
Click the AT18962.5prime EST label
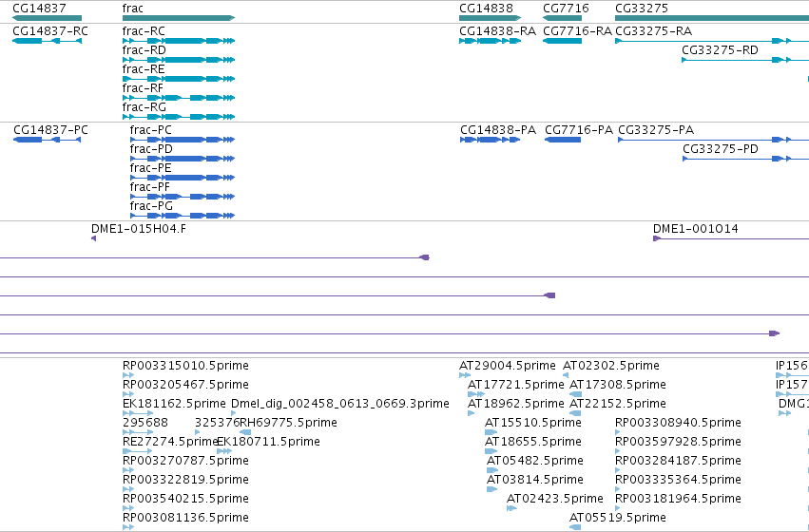coord(516,403)
